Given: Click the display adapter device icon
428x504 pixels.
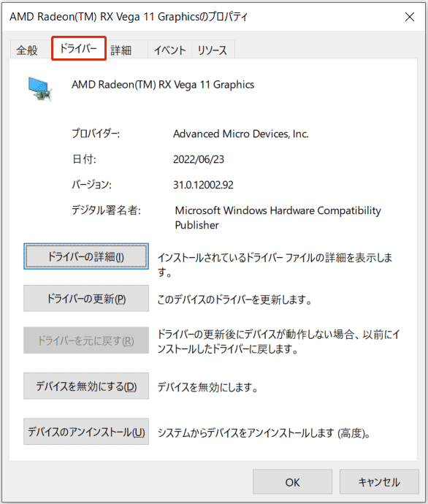Looking at the screenshot, I should (x=40, y=88).
